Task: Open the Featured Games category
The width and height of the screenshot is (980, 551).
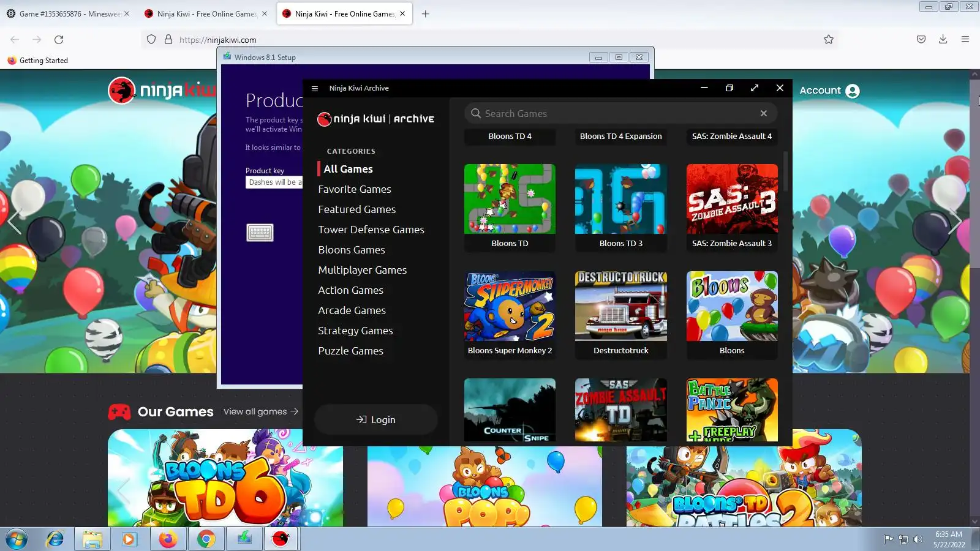Action: coord(357,209)
